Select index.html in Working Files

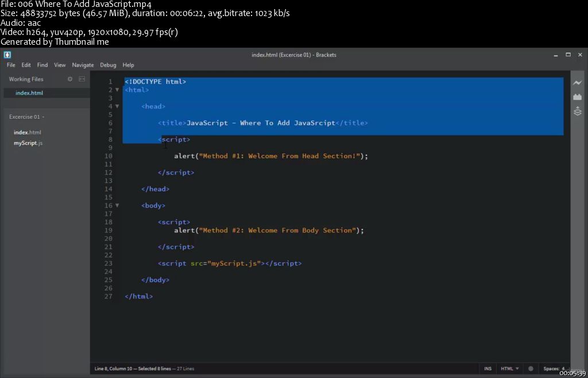[47, 93]
